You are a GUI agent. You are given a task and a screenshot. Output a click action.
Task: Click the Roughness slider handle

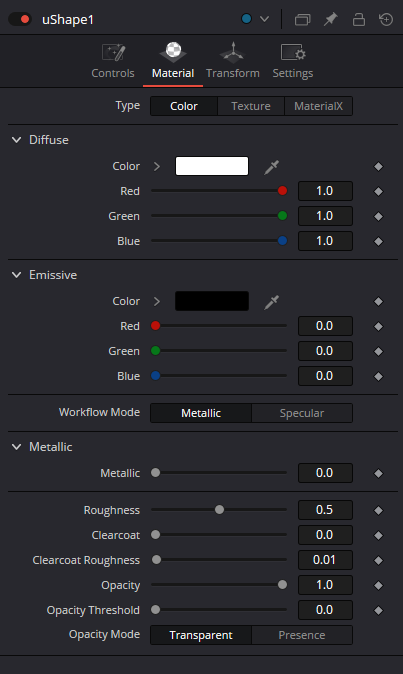click(219, 510)
